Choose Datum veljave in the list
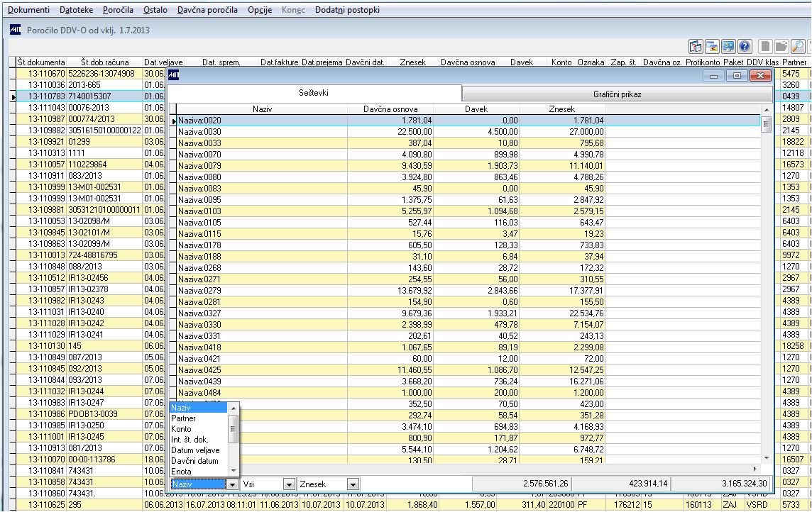The height and width of the screenshot is (512, 812). coord(199,450)
